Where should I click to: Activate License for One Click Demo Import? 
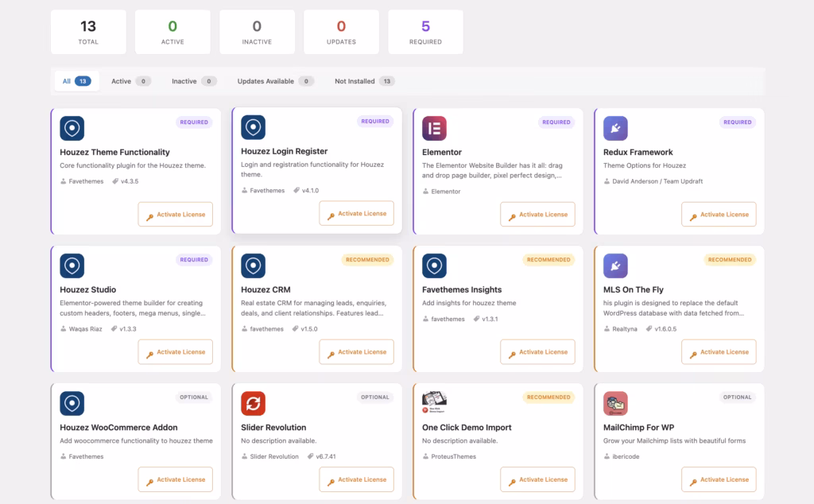pyautogui.click(x=538, y=479)
